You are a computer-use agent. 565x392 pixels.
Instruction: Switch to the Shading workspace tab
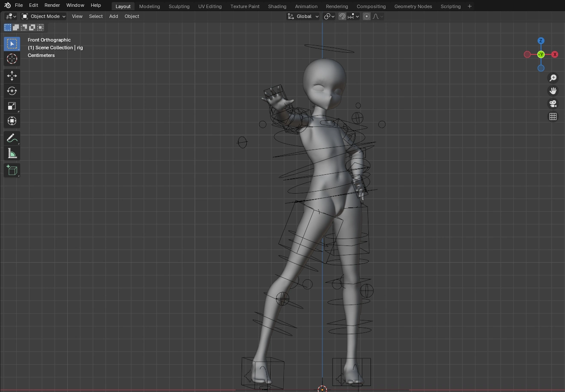coord(277,6)
